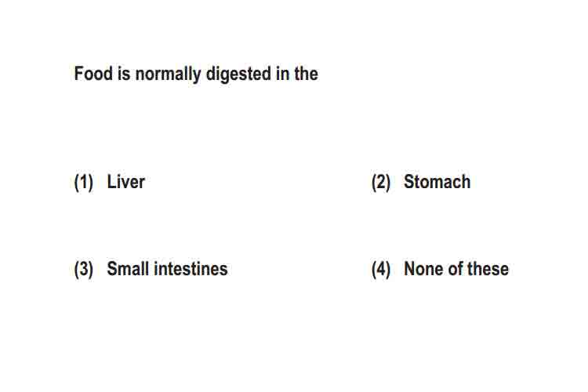588x392 pixels.
Task: Select the option number (1) marker
Action: pyautogui.click(x=84, y=183)
